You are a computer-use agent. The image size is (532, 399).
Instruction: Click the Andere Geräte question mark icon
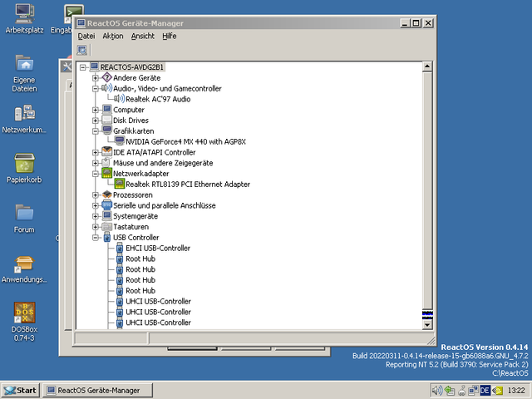[107, 77]
